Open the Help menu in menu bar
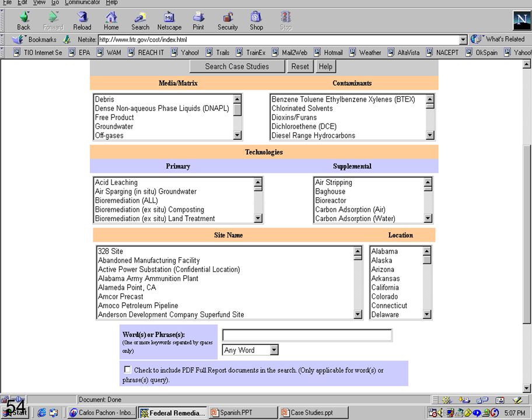 (x=111, y=2)
